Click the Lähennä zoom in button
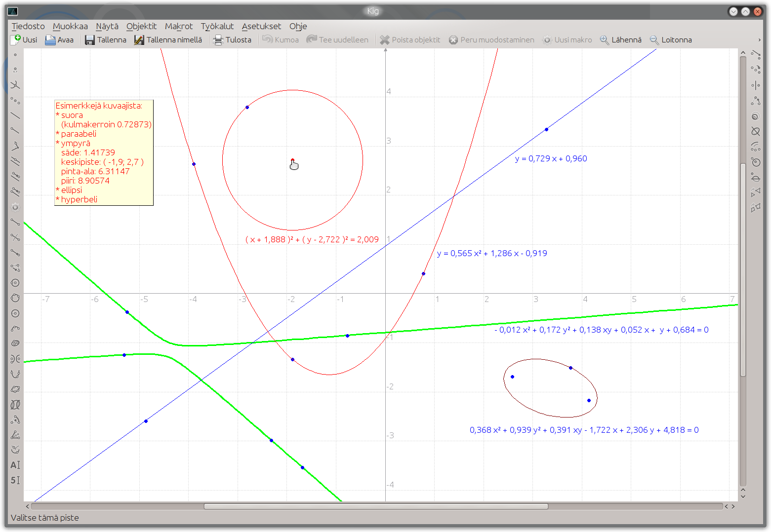Viewport: 771px width, 532px height. tap(621, 39)
